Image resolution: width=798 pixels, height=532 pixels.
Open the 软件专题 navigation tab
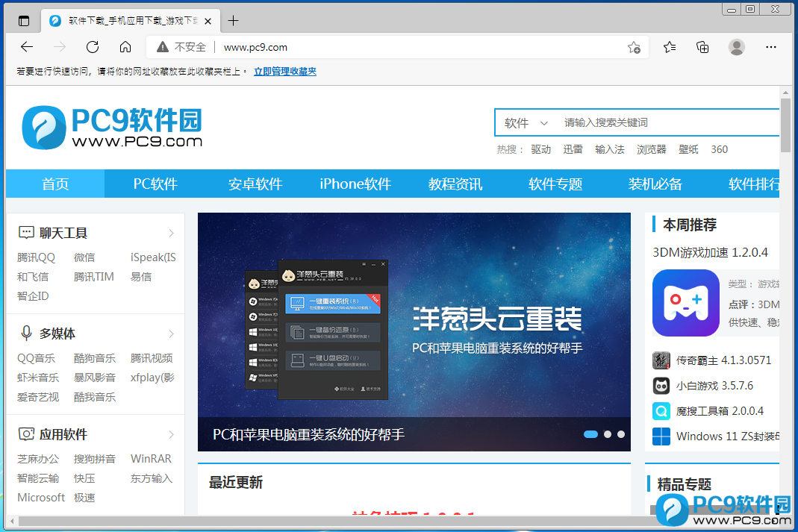555,184
